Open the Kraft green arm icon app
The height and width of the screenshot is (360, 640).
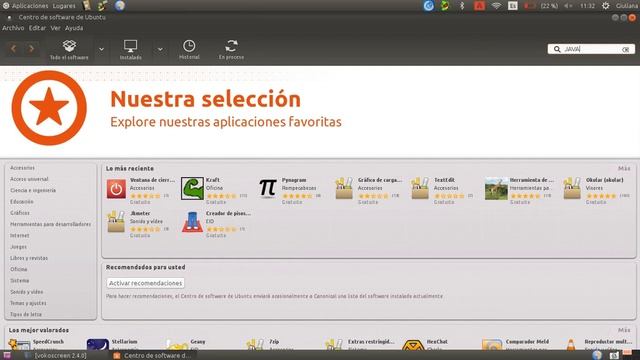point(192,189)
